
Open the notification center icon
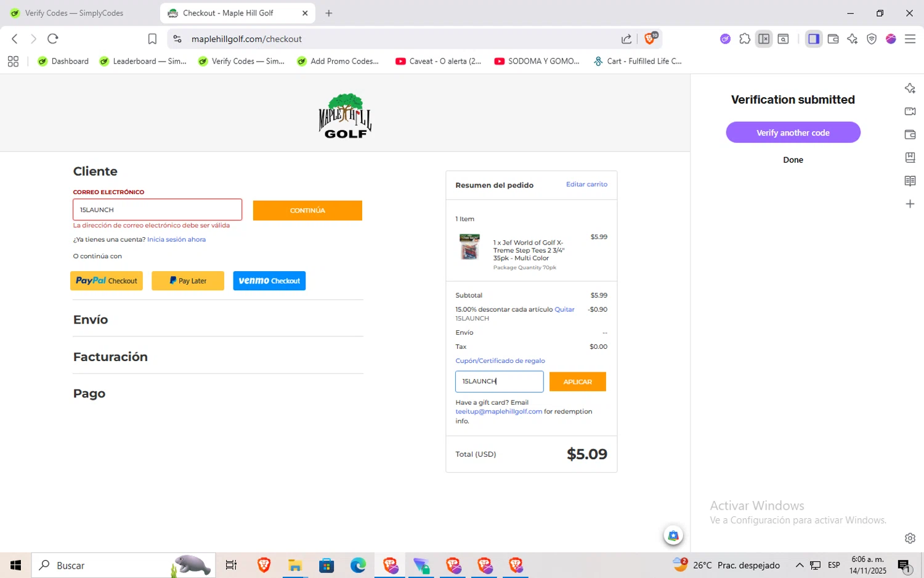click(x=904, y=566)
